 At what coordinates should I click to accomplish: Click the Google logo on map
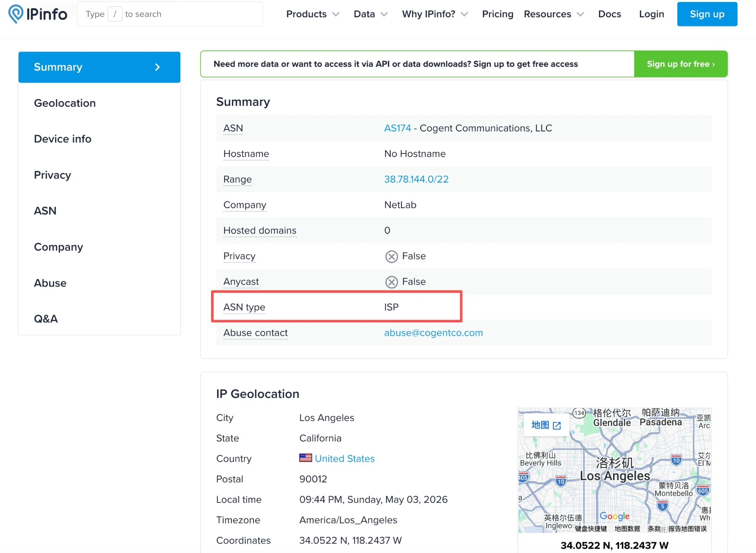click(x=615, y=516)
